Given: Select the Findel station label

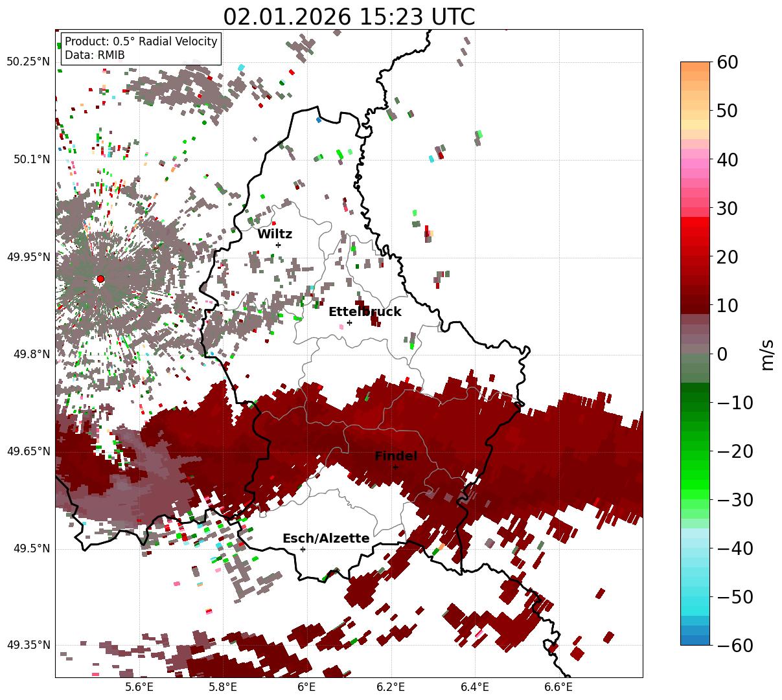Looking at the screenshot, I should click(396, 457).
